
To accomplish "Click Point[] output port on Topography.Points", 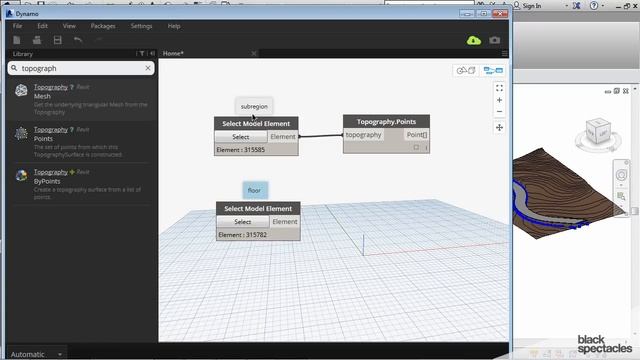I will pos(417,135).
